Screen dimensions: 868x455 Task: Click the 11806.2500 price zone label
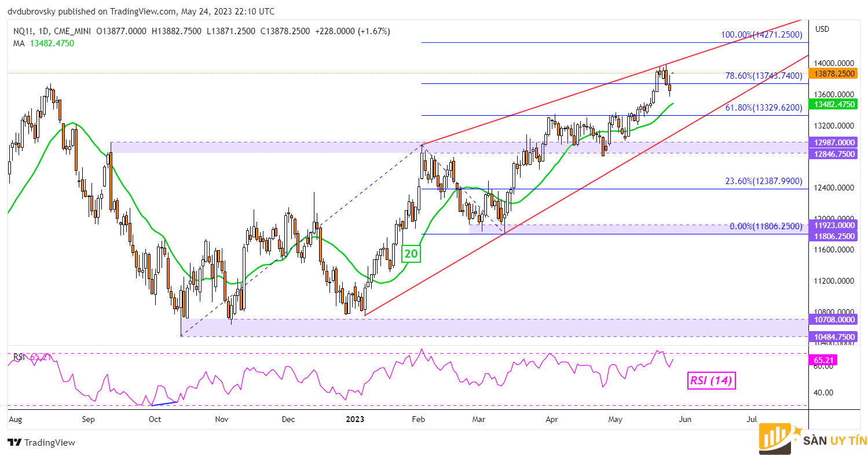(834, 236)
